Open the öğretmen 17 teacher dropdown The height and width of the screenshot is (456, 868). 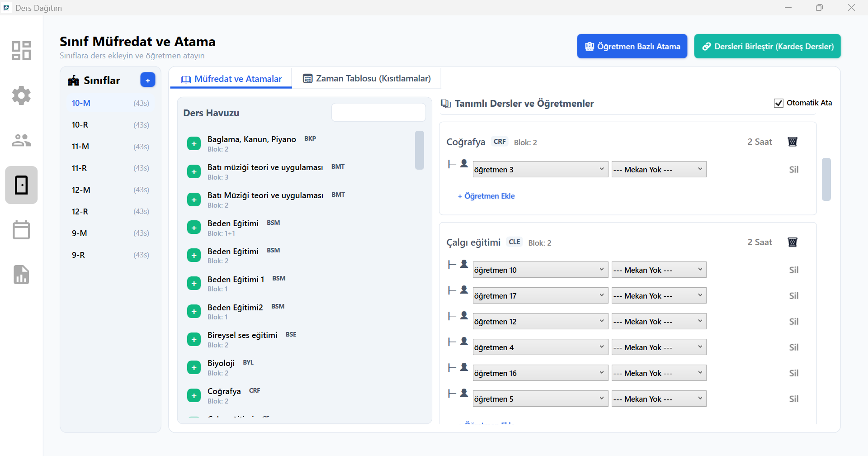(x=540, y=295)
